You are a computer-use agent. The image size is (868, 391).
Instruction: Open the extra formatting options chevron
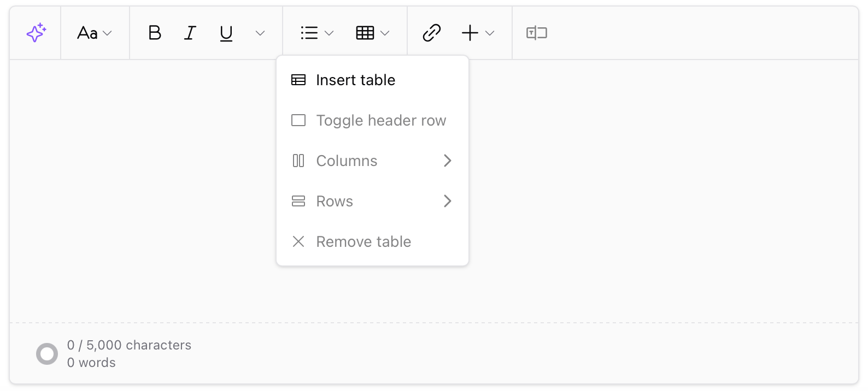coord(260,33)
